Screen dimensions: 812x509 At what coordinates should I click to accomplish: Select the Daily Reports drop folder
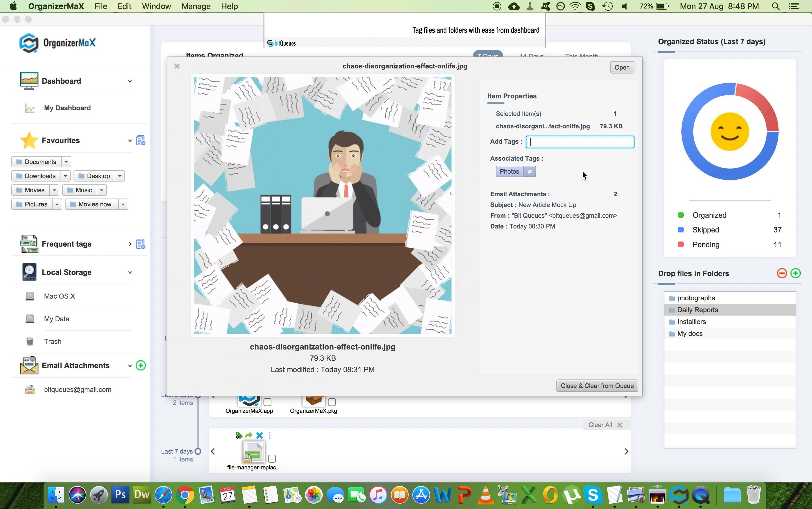pos(729,310)
